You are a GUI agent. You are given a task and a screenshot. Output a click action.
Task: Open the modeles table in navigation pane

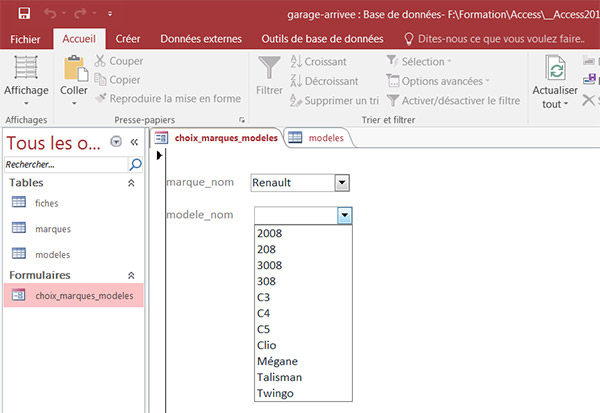[41, 254]
